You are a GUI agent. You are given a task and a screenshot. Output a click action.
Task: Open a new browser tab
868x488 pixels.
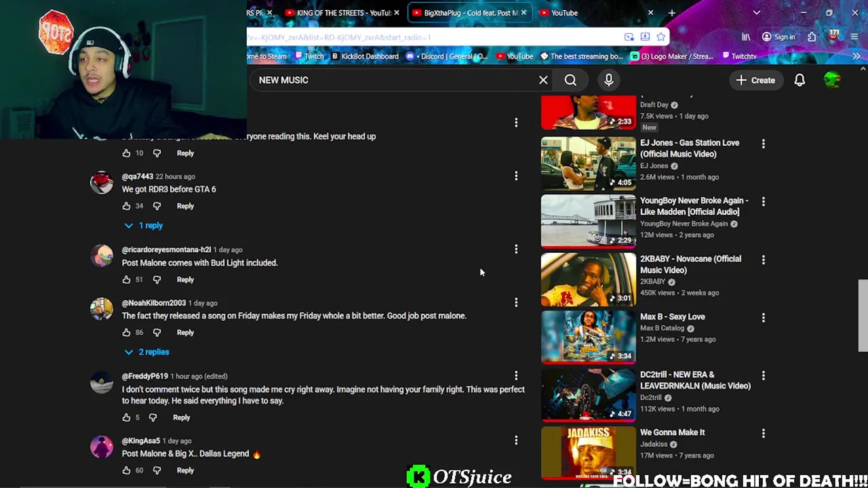pyautogui.click(x=672, y=13)
